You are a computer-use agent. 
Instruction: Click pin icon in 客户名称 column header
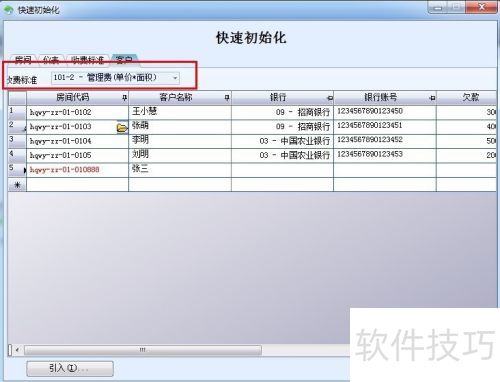point(227,98)
